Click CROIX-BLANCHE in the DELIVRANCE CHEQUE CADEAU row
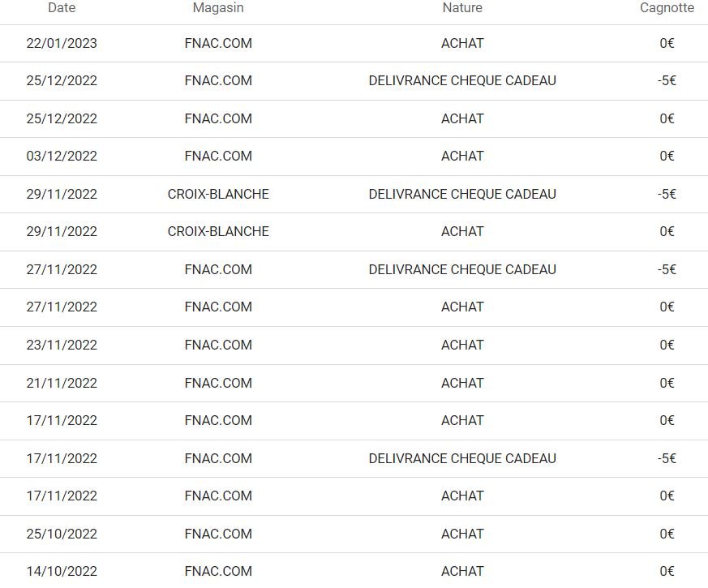Viewport: 708px width, 588px height. pos(218,195)
